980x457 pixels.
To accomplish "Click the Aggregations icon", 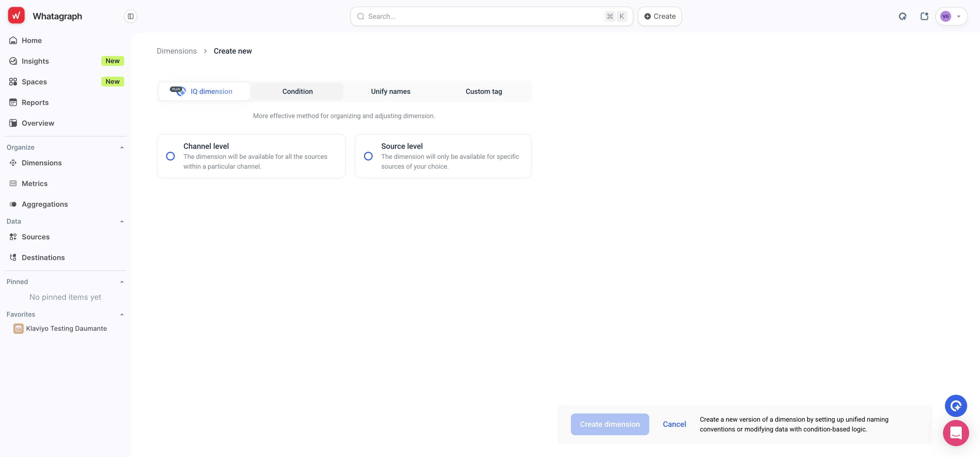I will tap(13, 204).
